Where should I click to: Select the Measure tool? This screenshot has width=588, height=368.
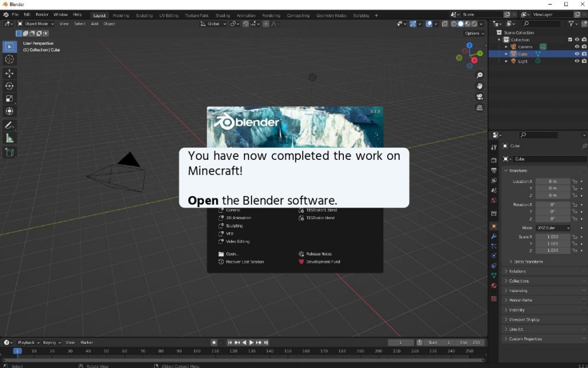point(9,139)
